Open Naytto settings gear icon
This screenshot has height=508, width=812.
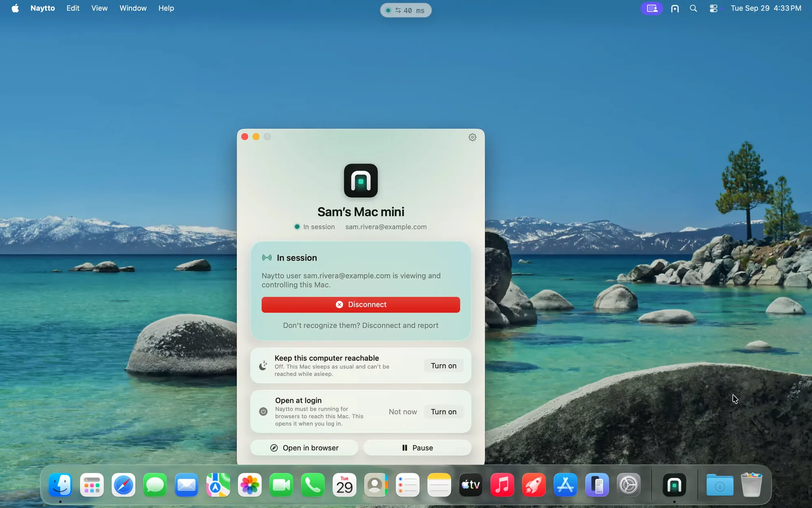pyautogui.click(x=472, y=137)
